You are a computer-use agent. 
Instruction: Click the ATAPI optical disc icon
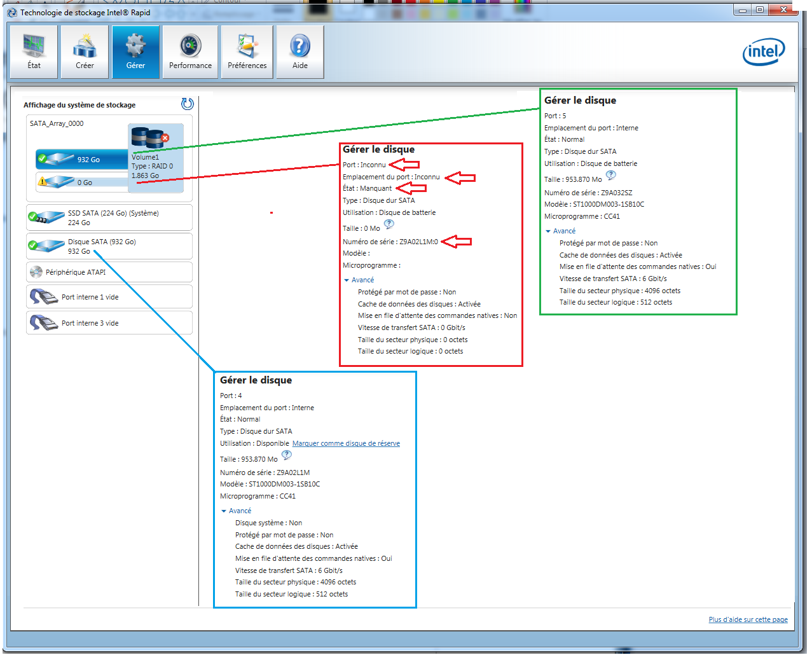[x=36, y=272]
